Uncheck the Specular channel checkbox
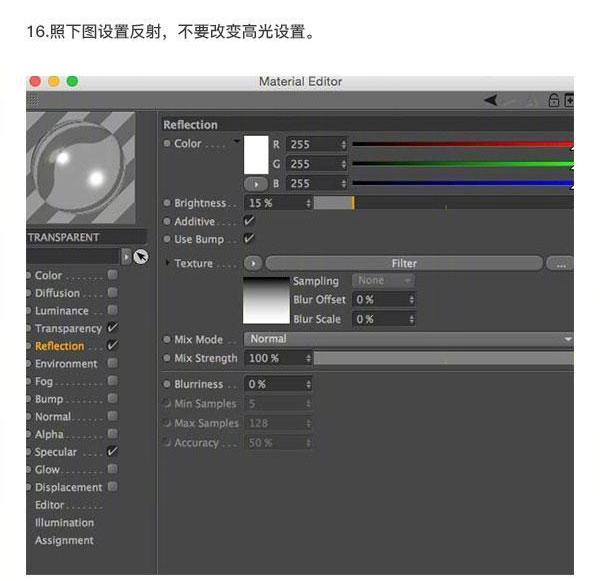This screenshot has height=581, width=600. click(112, 451)
